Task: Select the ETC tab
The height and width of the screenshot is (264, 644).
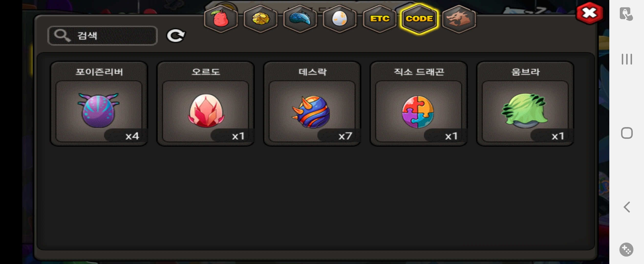Action: tap(379, 19)
